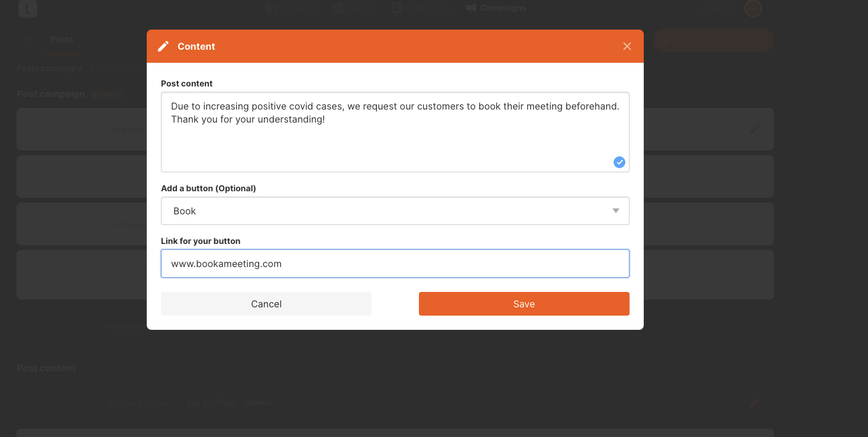Select the Posts tab behind the dialog

coord(62,39)
